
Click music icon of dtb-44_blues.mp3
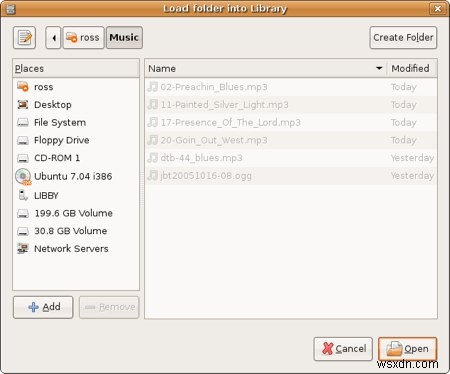tap(153, 158)
